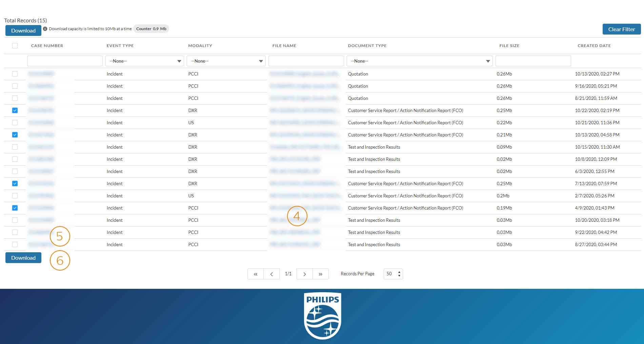This screenshot has width=644, height=344.
Task: Click the Clear Filter button
Action: [x=621, y=29]
